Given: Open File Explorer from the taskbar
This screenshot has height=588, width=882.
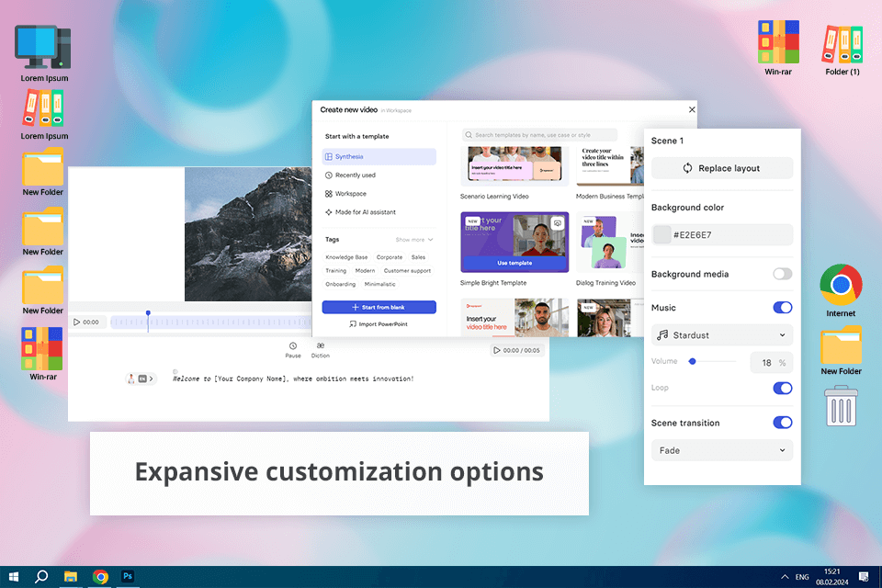Looking at the screenshot, I should coord(71,577).
